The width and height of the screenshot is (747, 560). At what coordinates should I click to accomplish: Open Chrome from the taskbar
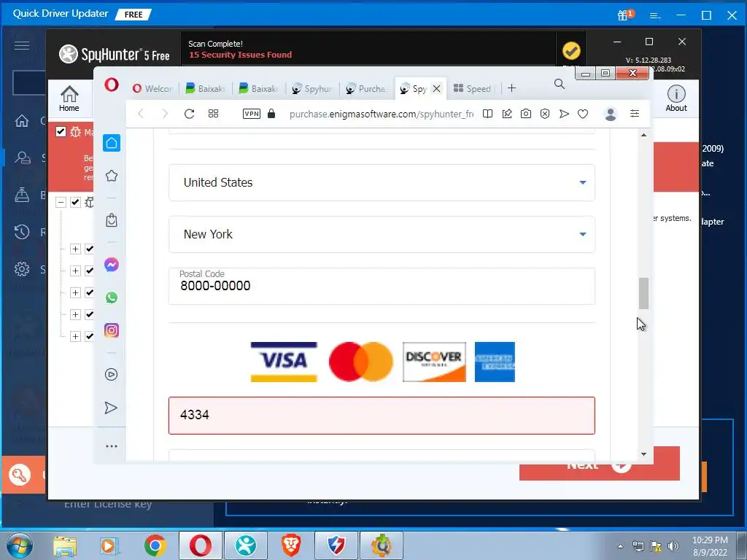pyautogui.click(x=155, y=545)
